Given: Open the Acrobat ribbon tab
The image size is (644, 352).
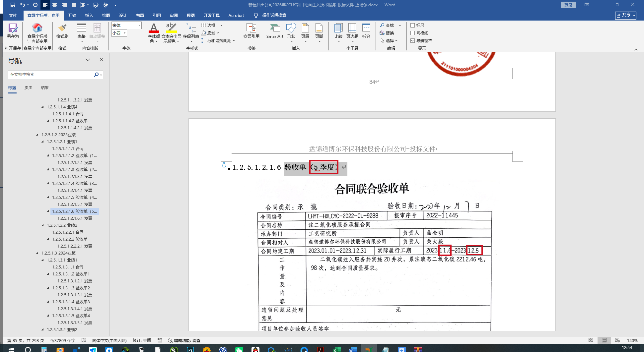Looking at the screenshot, I should [236, 15].
